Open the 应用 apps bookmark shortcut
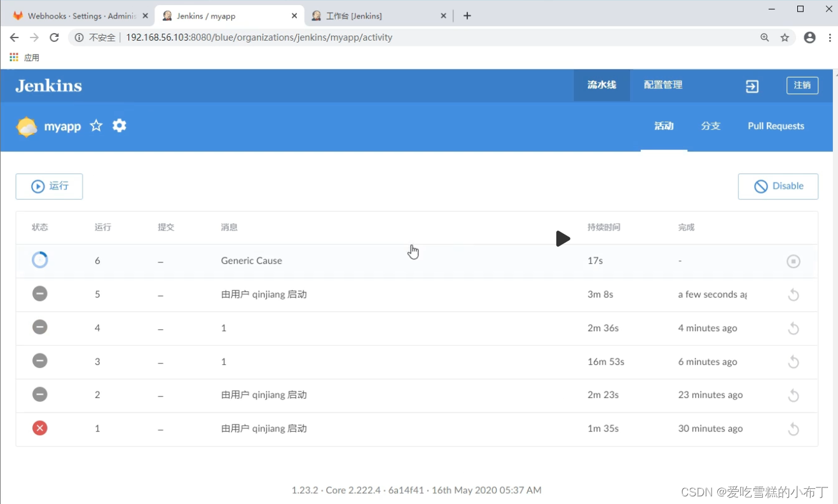 point(24,57)
